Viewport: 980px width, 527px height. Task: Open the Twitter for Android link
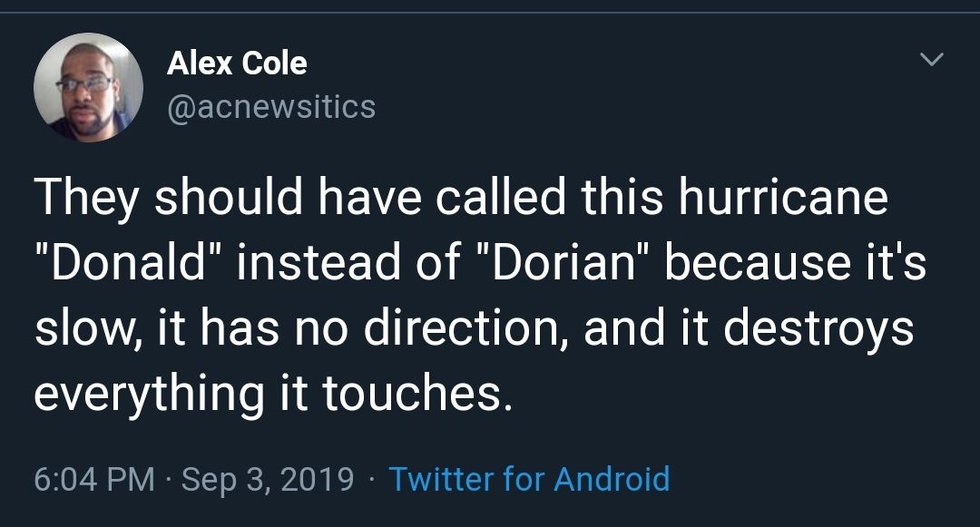click(x=529, y=478)
